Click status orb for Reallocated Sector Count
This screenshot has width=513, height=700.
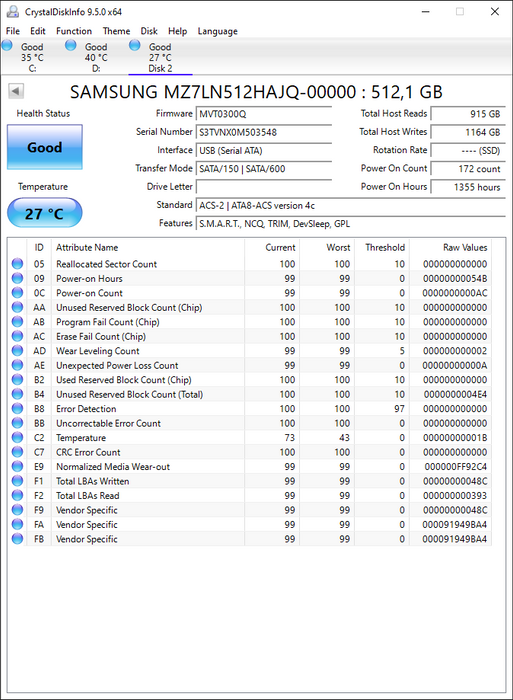click(x=17, y=264)
